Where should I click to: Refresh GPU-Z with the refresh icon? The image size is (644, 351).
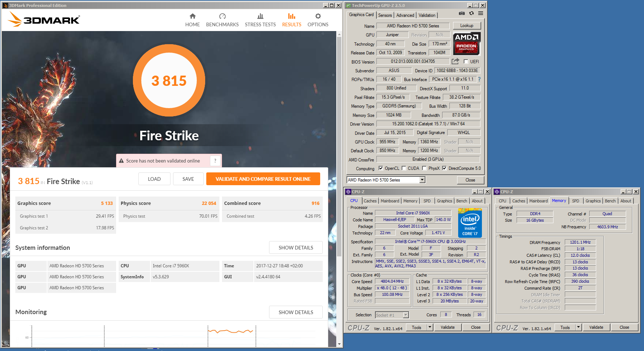(471, 14)
